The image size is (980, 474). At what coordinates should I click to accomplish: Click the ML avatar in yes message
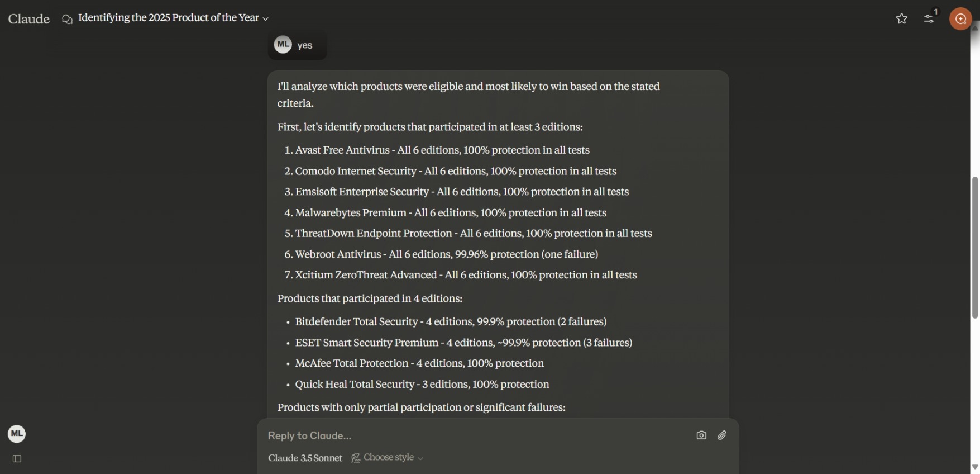point(283,45)
